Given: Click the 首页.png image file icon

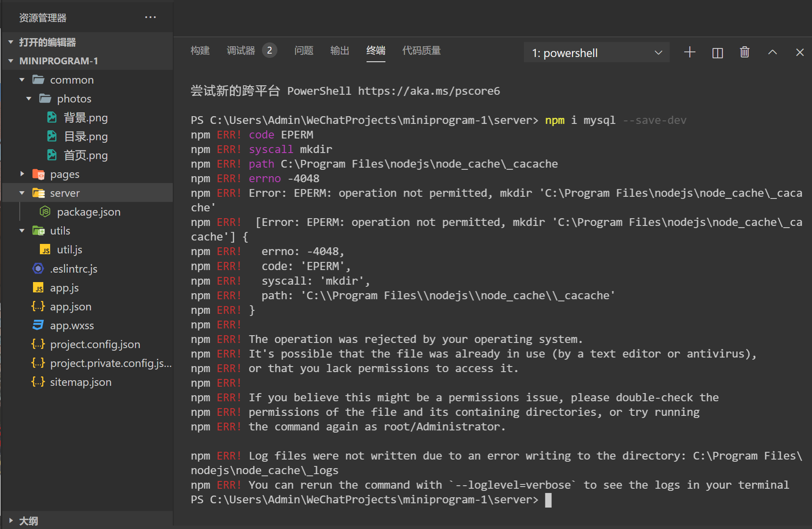Looking at the screenshot, I should [52, 155].
